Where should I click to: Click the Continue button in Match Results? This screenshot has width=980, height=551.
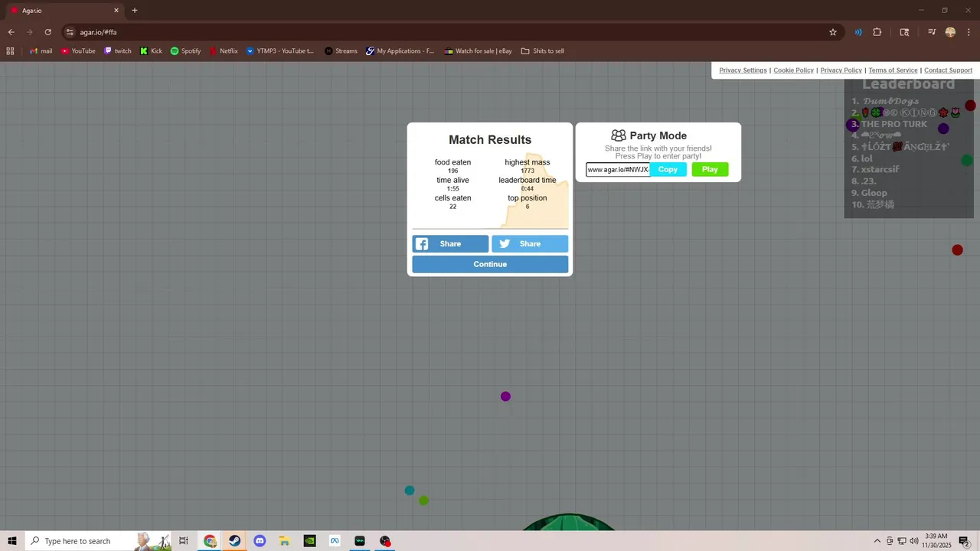(x=490, y=264)
